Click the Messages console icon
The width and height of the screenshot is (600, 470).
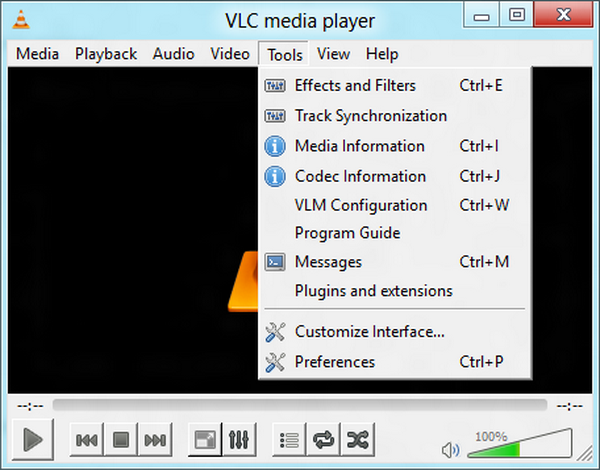point(275,262)
